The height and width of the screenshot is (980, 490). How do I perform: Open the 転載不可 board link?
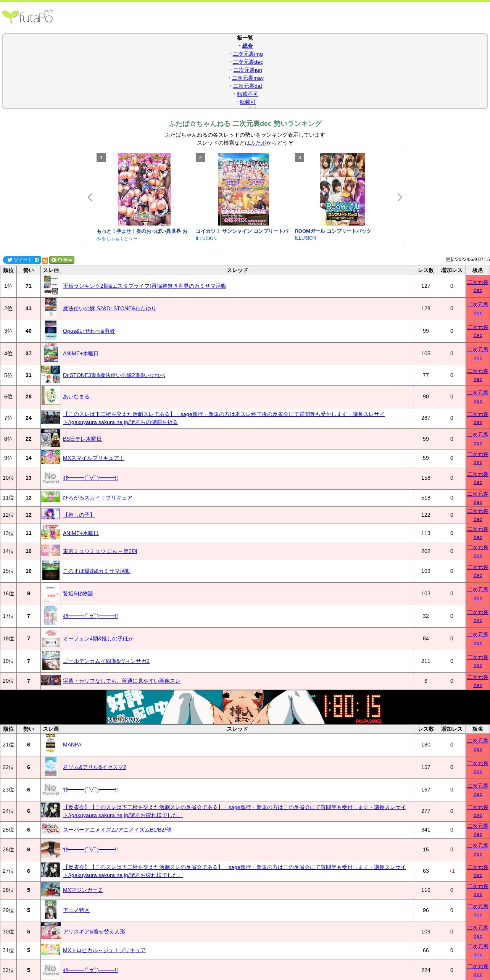coord(248,94)
